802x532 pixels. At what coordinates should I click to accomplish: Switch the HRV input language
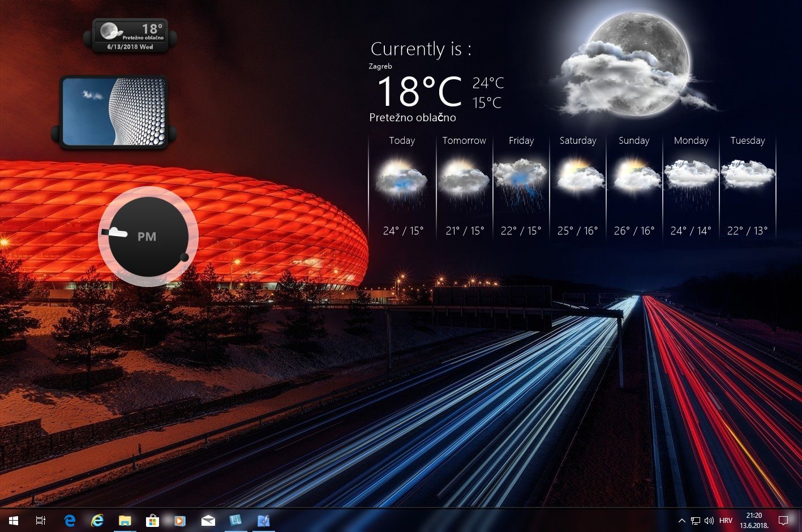[x=726, y=521]
